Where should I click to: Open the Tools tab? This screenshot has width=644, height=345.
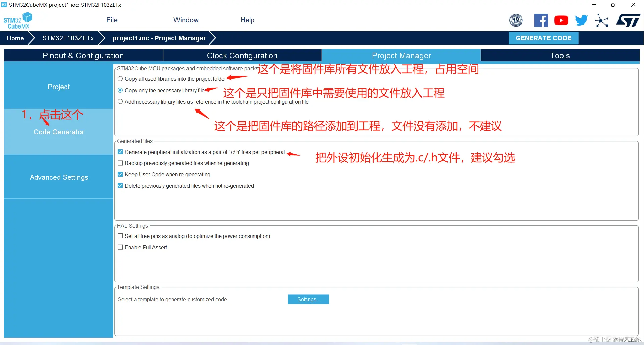click(x=560, y=55)
